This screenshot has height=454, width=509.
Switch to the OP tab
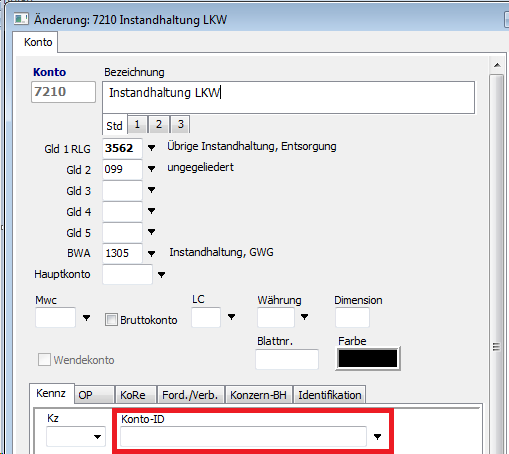pyautogui.click(x=94, y=395)
